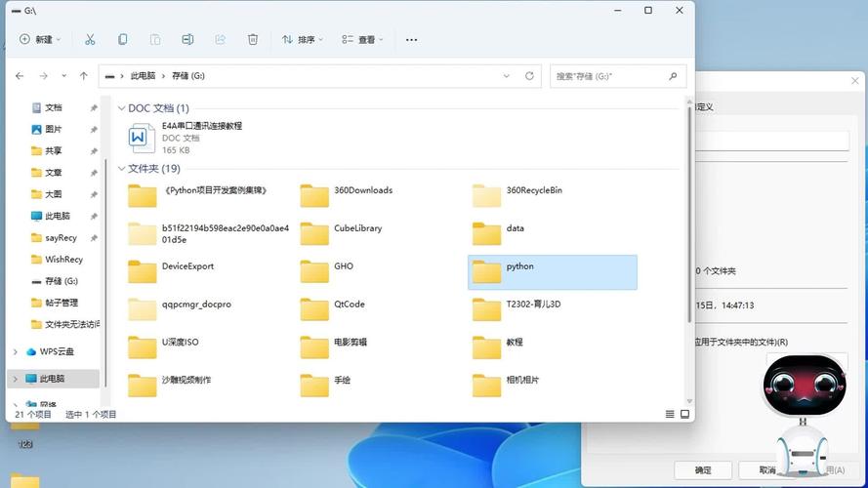Click the Rename icon in toolbar
The height and width of the screenshot is (488, 868).
tap(187, 39)
